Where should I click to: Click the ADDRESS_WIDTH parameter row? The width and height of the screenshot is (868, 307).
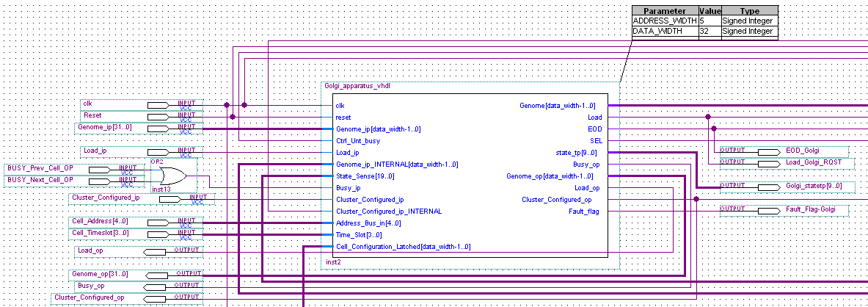coord(704,21)
